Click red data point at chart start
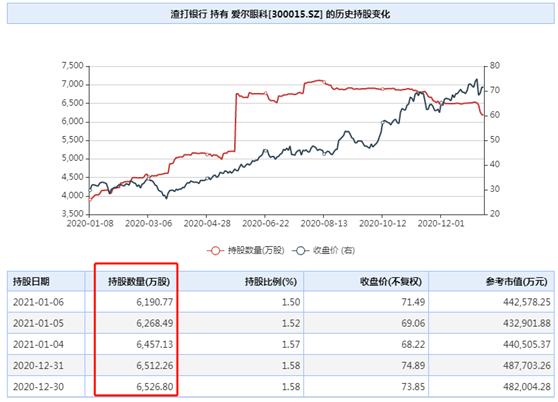The width and height of the screenshot is (558, 402). (x=90, y=200)
